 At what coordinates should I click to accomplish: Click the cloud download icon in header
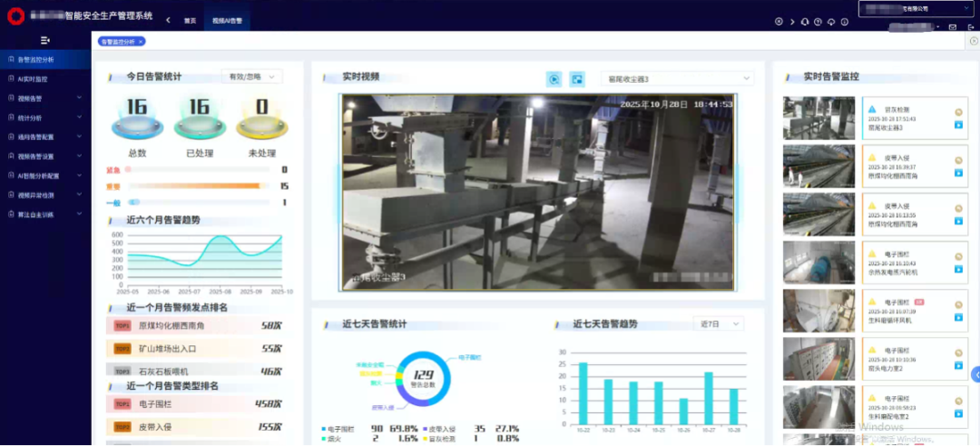point(831,21)
